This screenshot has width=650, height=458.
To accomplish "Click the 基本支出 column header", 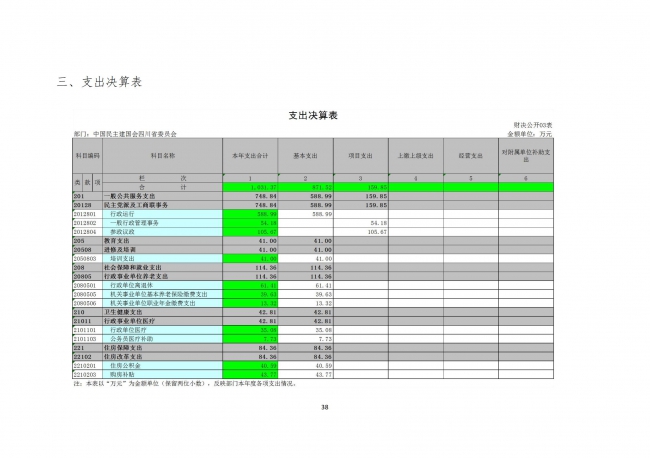I will 307,156.
